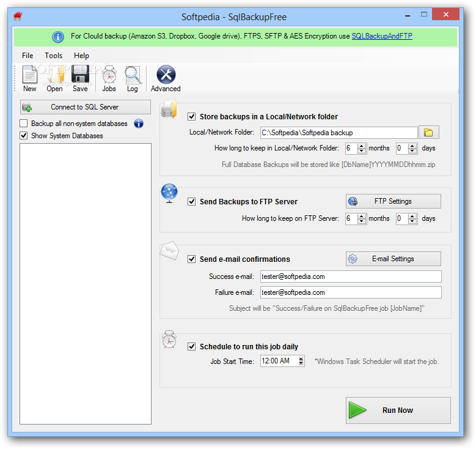Increase local folder days value
The image size is (476, 449).
pyautogui.click(x=412, y=146)
